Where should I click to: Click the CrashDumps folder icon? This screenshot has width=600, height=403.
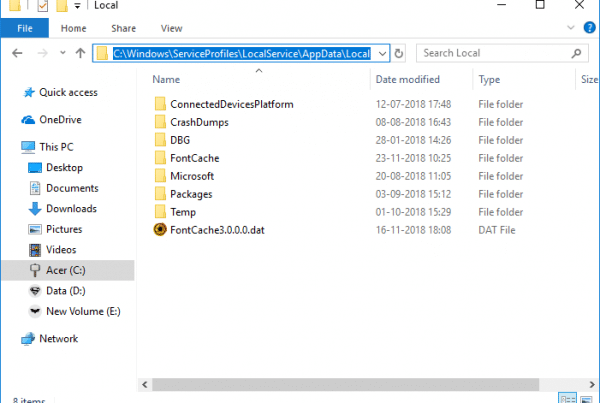(x=160, y=122)
